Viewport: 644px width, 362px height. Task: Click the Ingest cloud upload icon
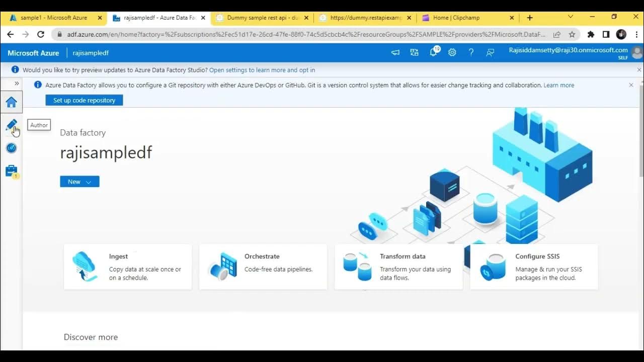(85, 266)
